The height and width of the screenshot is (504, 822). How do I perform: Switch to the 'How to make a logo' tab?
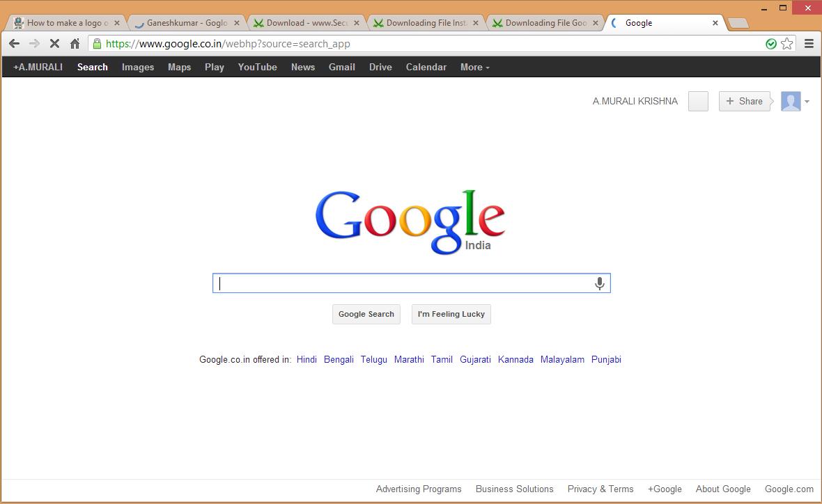coord(67,23)
